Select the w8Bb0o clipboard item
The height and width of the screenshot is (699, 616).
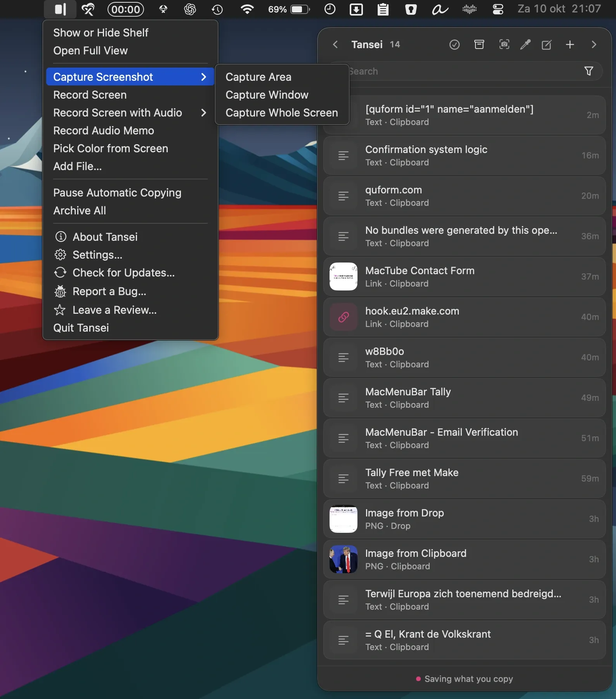pyautogui.click(x=464, y=357)
